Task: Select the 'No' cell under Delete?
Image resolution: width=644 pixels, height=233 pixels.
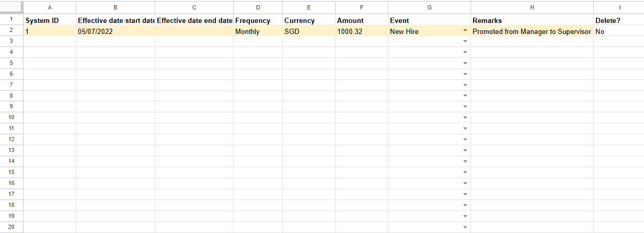Action: (x=619, y=31)
